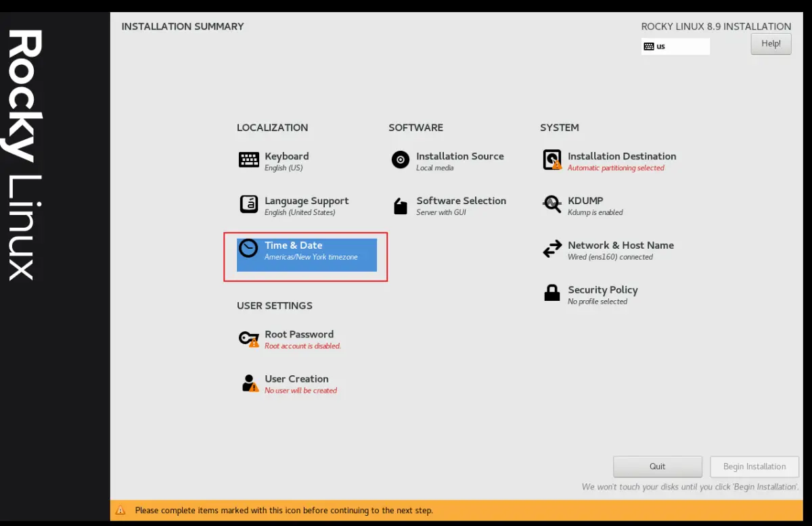The image size is (812, 526).
Task: Click the Begin Installation button
Action: click(754, 467)
